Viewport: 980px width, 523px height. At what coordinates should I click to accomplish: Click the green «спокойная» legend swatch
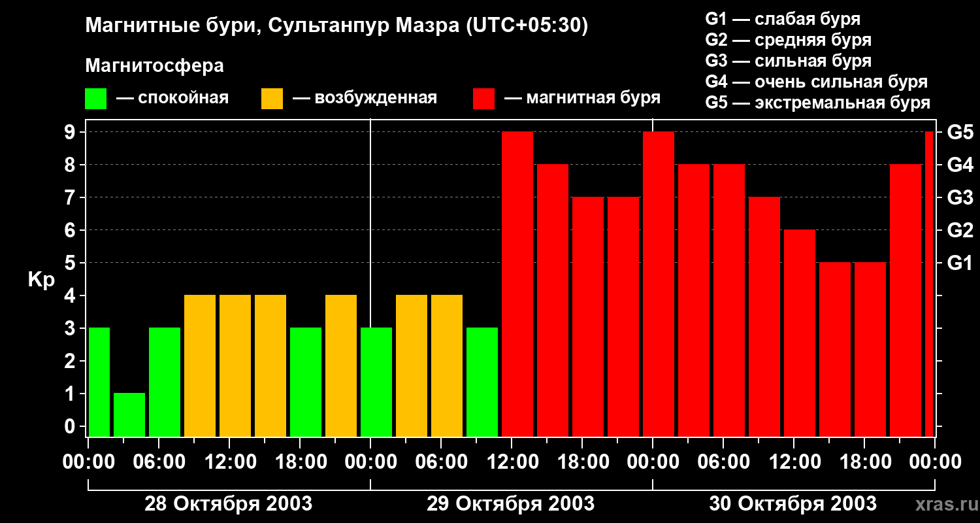tap(95, 99)
